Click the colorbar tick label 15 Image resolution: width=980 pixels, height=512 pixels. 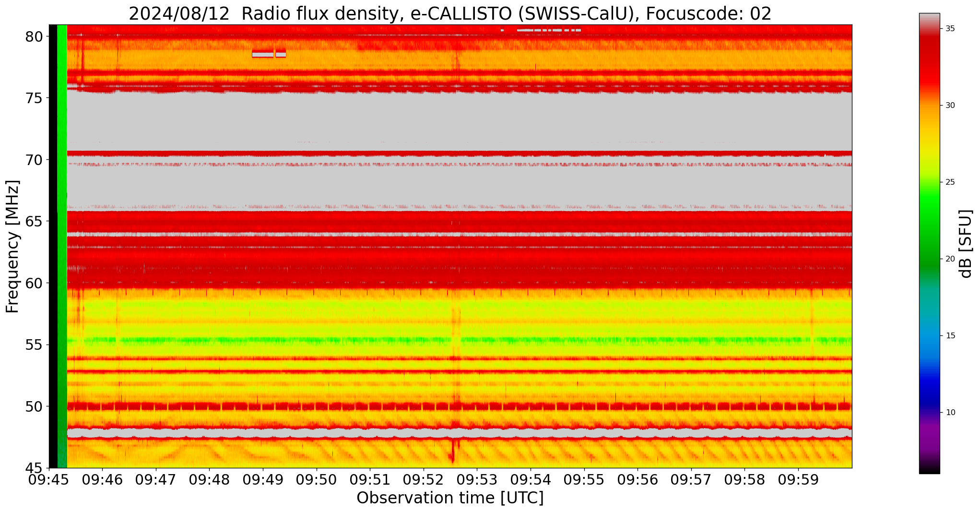pos(950,336)
